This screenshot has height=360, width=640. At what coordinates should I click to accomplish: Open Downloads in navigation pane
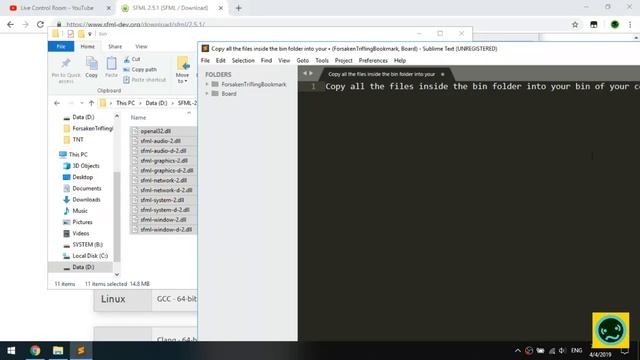click(x=86, y=200)
